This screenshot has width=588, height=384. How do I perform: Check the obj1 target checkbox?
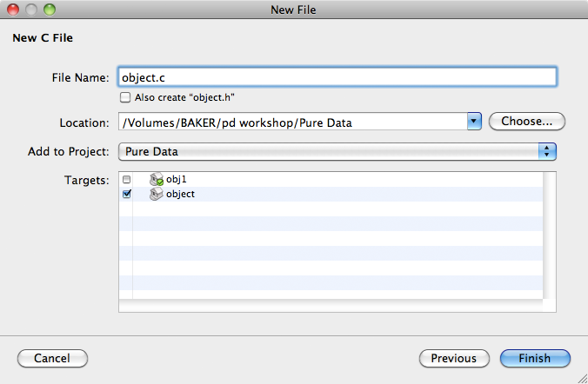tap(127, 180)
